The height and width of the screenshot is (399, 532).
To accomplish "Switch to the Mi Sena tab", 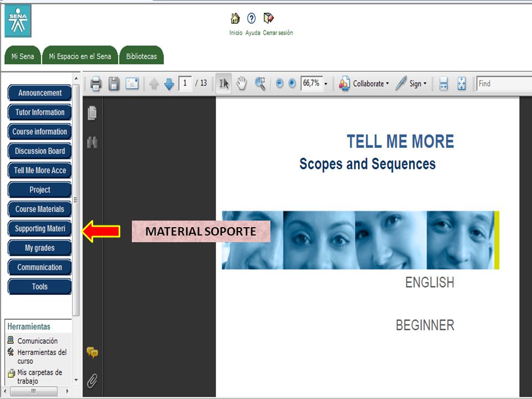I will point(22,55).
